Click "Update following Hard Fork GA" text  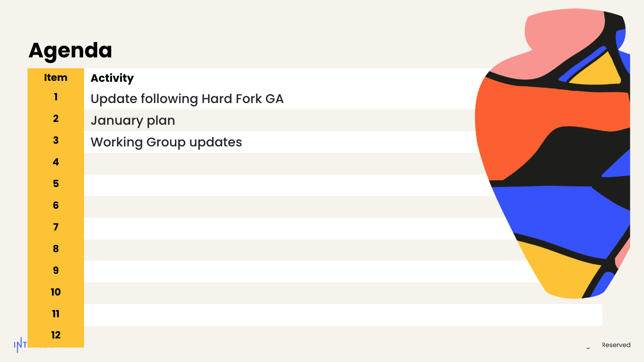pyautogui.click(x=187, y=99)
